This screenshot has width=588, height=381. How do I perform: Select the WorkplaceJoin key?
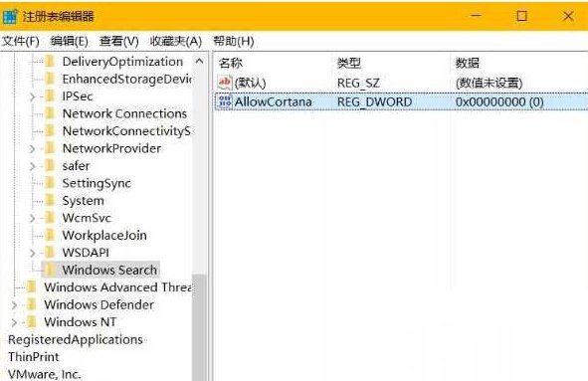coord(104,235)
